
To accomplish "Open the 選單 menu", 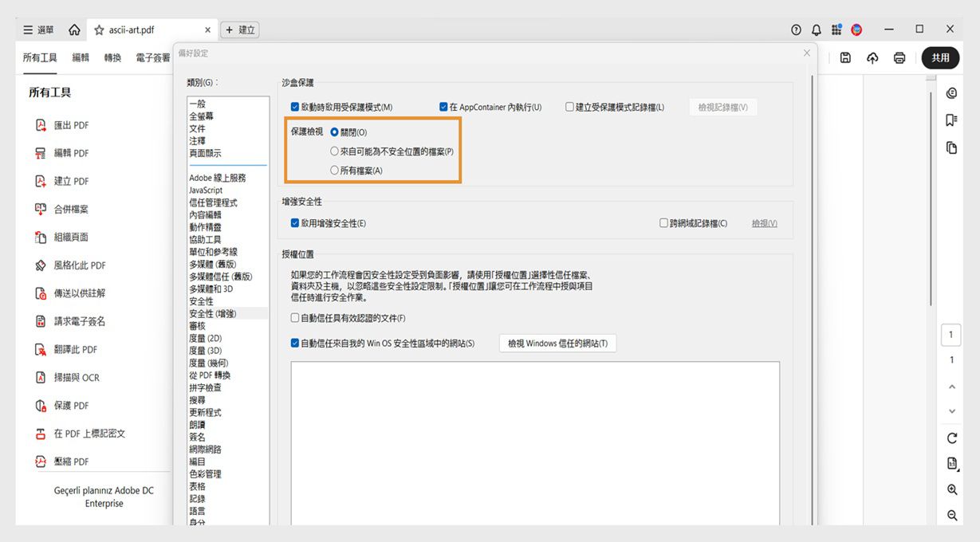I will [x=37, y=29].
